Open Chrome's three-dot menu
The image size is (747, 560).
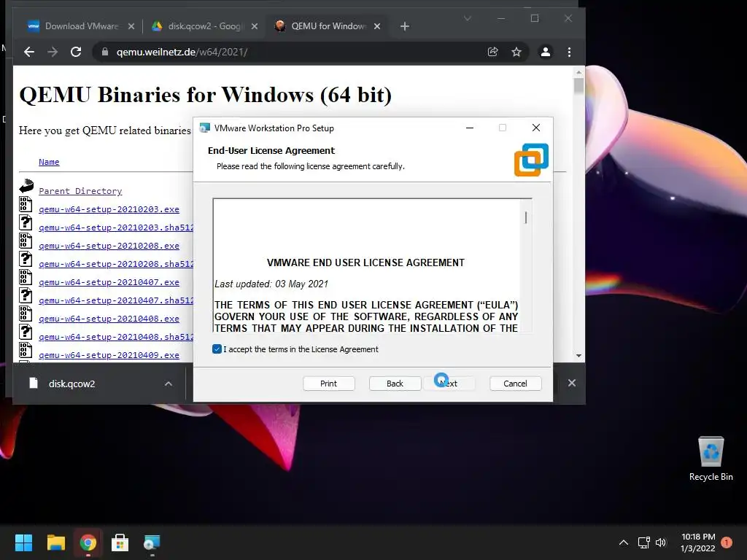pos(569,52)
